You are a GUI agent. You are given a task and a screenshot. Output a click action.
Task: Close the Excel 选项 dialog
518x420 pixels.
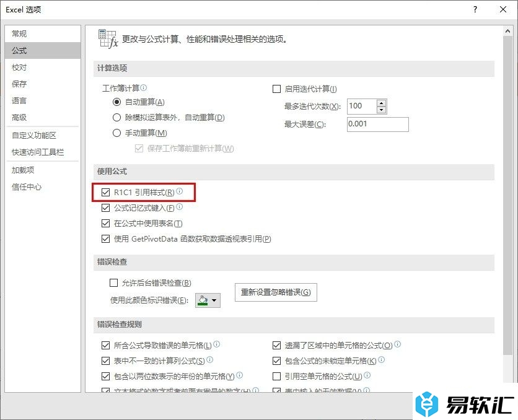pos(503,9)
